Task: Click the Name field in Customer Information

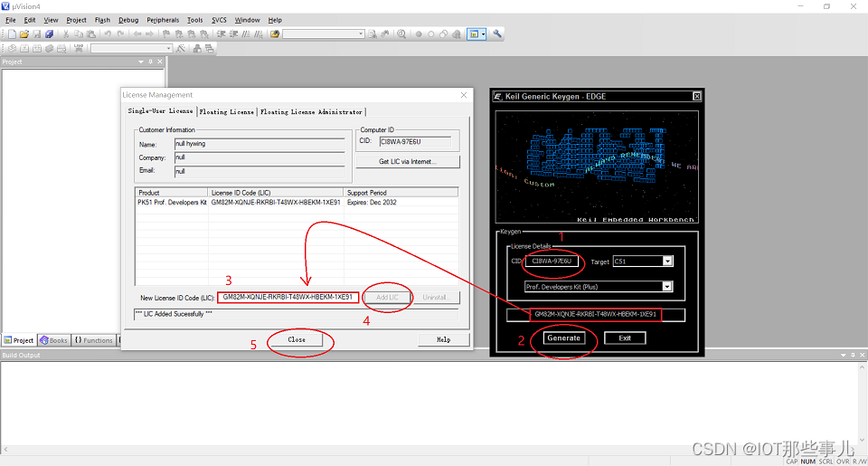Action: point(259,144)
